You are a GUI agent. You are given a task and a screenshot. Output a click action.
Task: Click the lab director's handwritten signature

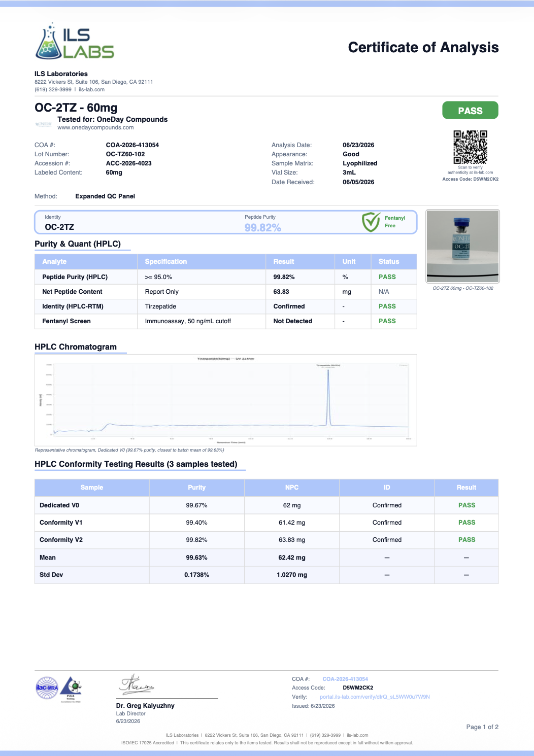tap(137, 685)
